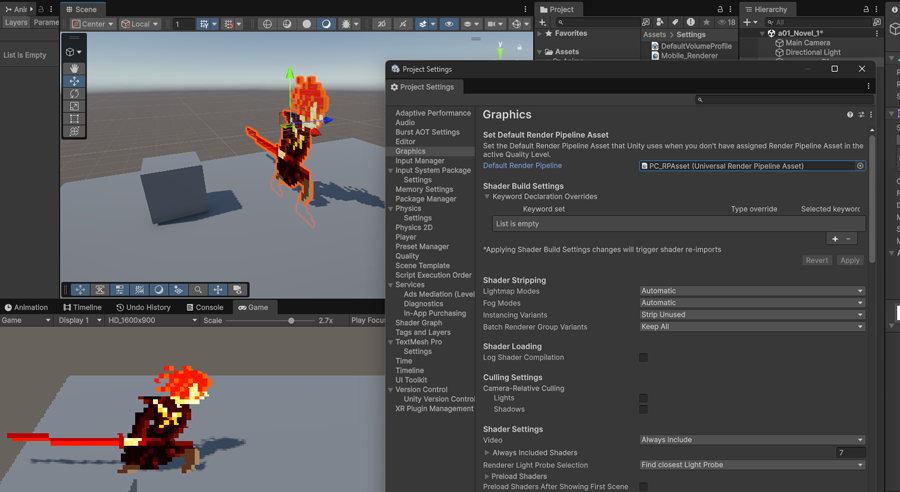Image resolution: width=900 pixels, height=492 pixels.
Task: Collapse Keyword Declaration Overrides section
Action: (x=488, y=197)
